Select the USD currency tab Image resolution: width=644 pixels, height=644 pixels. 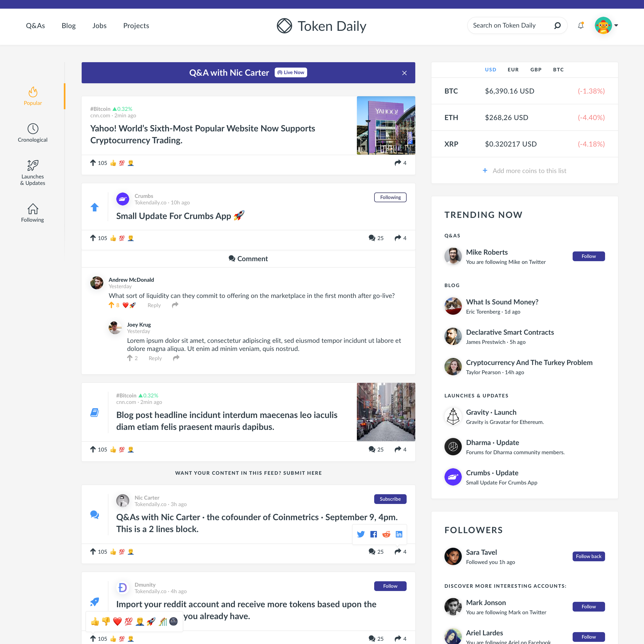click(491, 70)
